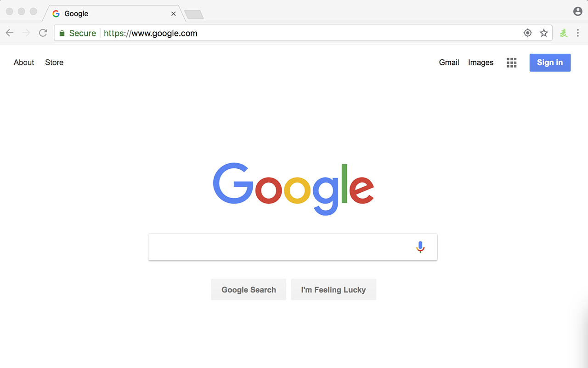Click the Google Search button
The image size is (588, 368).
point(249,289)
